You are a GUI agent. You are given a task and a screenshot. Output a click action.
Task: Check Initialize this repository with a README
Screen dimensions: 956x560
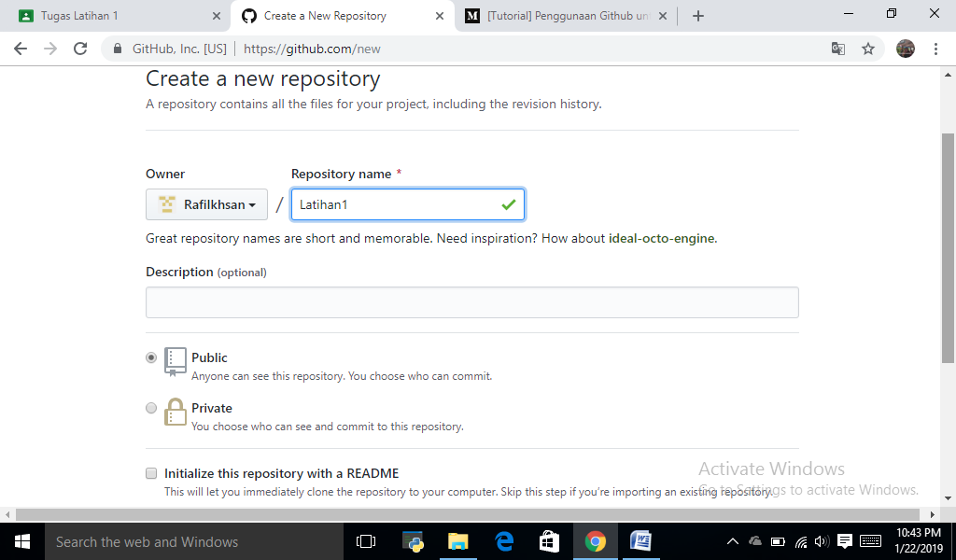coord(151,473)
